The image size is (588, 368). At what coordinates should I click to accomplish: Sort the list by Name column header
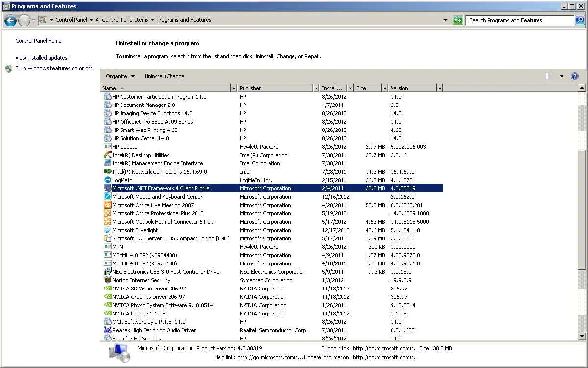166,88
